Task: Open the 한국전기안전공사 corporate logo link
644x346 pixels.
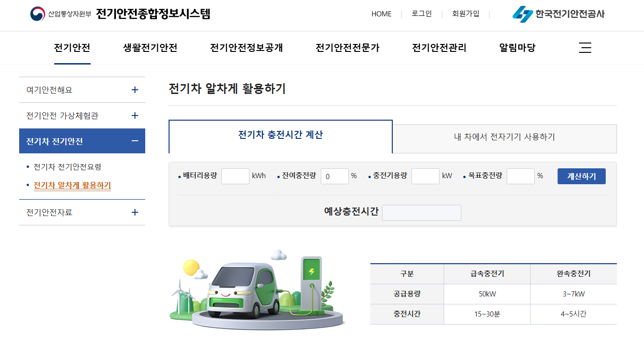Action: (x=558, y=14)
